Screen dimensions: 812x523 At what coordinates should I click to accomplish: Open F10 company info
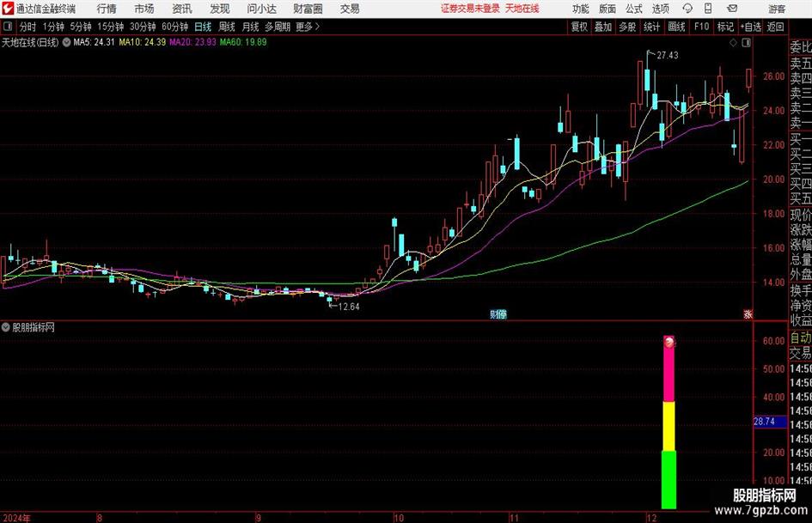[702, 27]
